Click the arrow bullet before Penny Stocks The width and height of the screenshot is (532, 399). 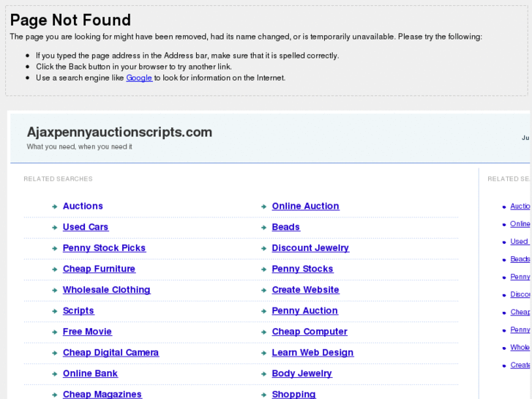(x=263, y=269)
